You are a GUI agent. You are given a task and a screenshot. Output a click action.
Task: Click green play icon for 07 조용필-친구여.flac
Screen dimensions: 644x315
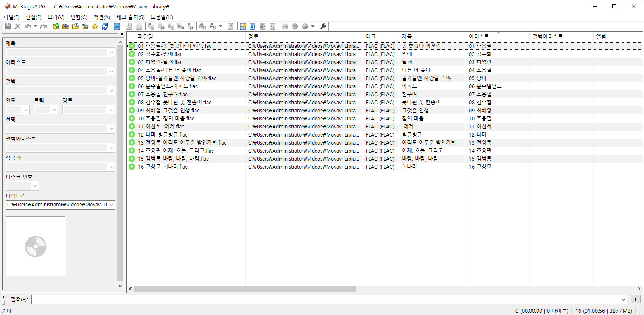click(x=132, y=94)
